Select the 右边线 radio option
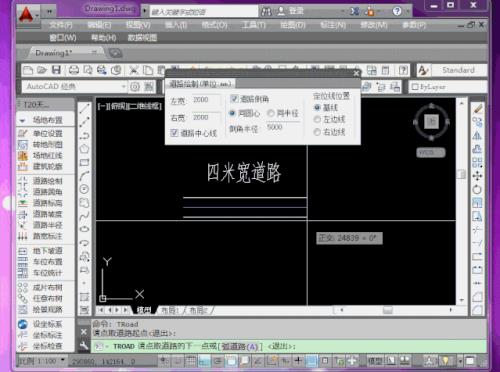Image resolution: width=500 pixels, height=372 pixels. [x=317, y=132]
